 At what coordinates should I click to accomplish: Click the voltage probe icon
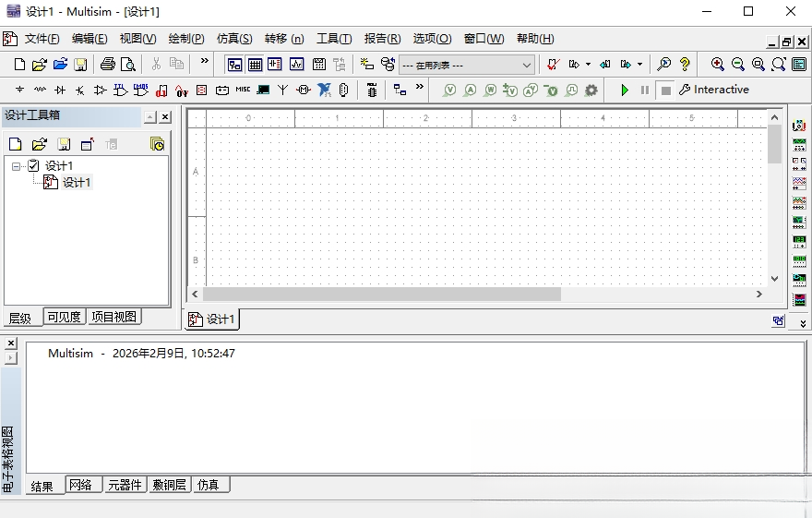450,90
